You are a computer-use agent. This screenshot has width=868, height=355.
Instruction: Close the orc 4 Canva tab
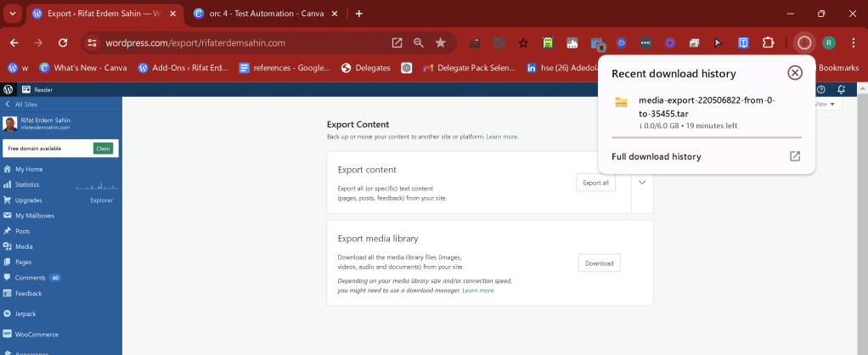(334, 14)
